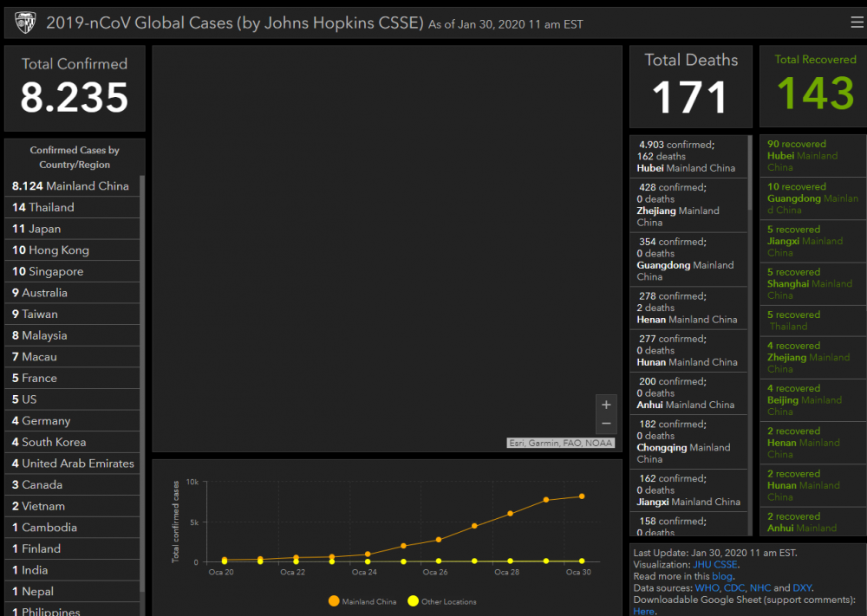Select 2 Vietnam row

coord(72,506)
